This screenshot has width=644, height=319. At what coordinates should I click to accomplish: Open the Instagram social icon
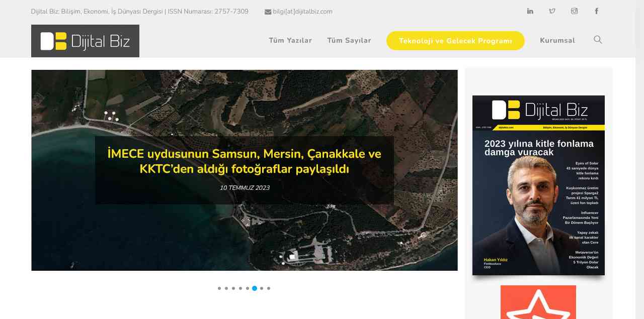pyautogui.click(x=574, y=11)
